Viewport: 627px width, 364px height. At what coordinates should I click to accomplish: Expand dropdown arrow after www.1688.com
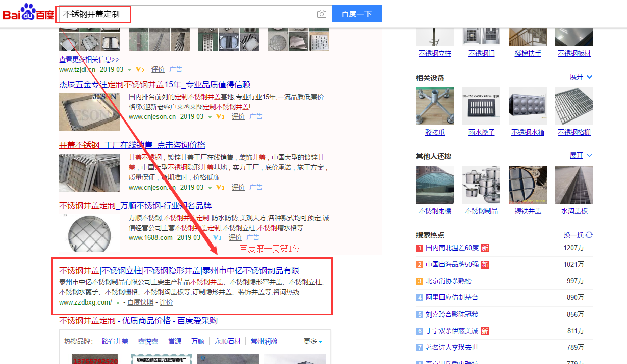pyautogui.click(x=206, y=238)
